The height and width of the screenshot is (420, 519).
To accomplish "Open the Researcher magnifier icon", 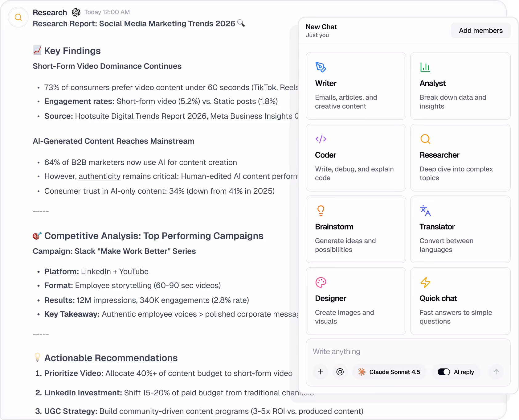I will click(x=425, y=139).
